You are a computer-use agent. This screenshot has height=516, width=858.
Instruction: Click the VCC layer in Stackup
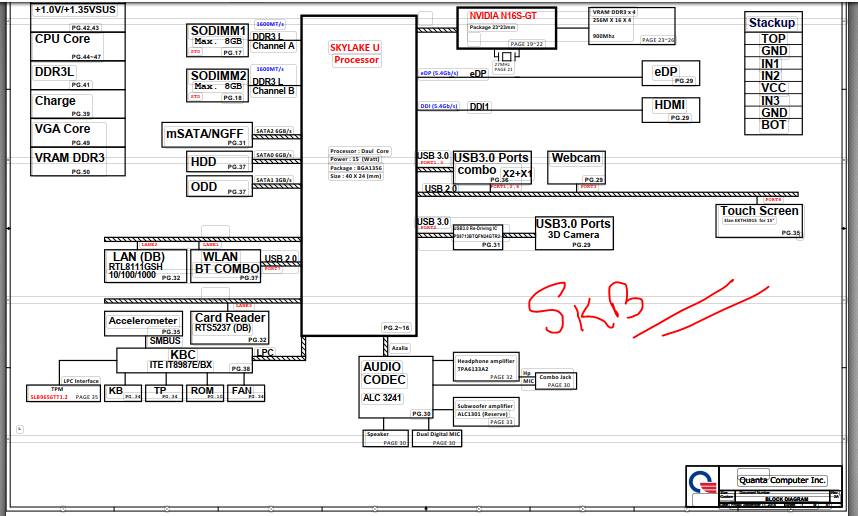(x=773, y=88)
